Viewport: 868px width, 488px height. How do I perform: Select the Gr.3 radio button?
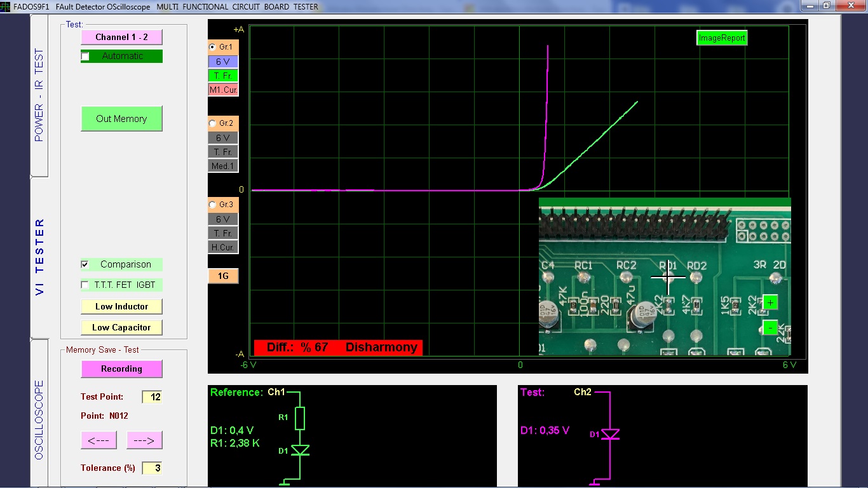(213, 205)
